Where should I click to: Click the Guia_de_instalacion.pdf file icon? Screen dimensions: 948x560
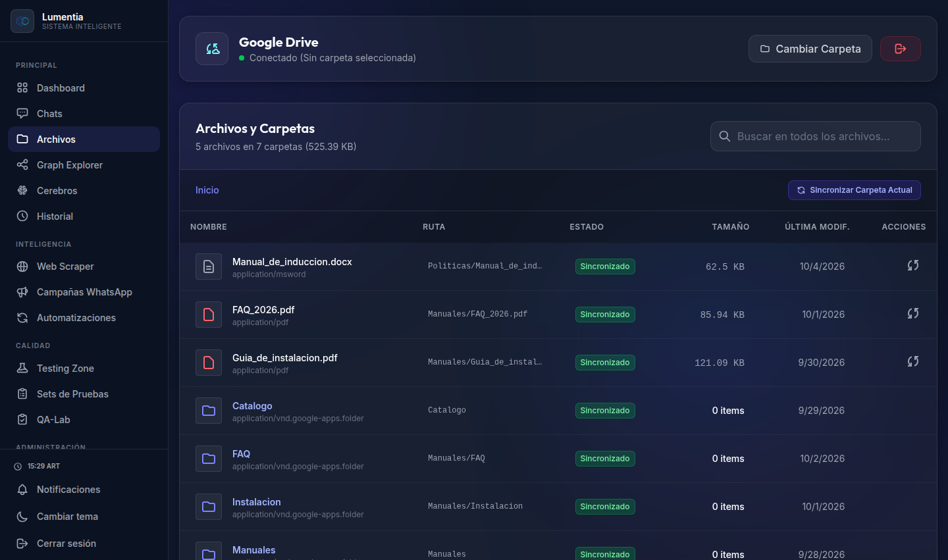209,363
